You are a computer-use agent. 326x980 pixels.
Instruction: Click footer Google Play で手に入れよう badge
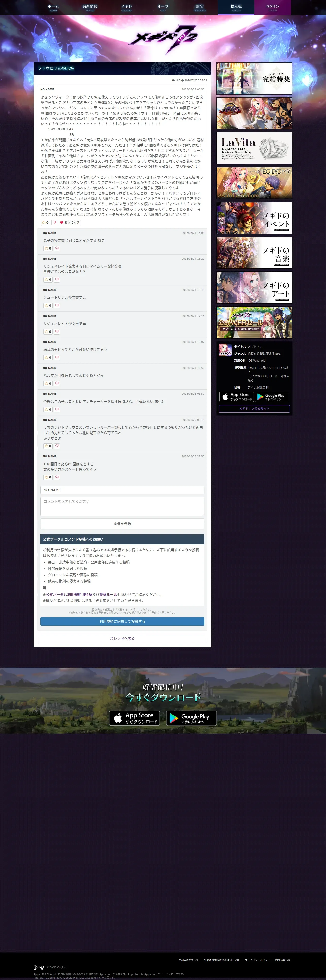[x=191, y=718]
